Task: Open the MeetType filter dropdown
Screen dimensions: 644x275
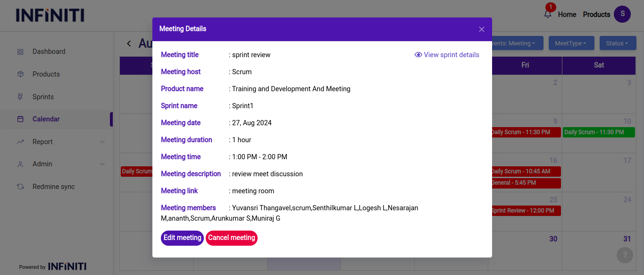Action: [x=570, y=43]
